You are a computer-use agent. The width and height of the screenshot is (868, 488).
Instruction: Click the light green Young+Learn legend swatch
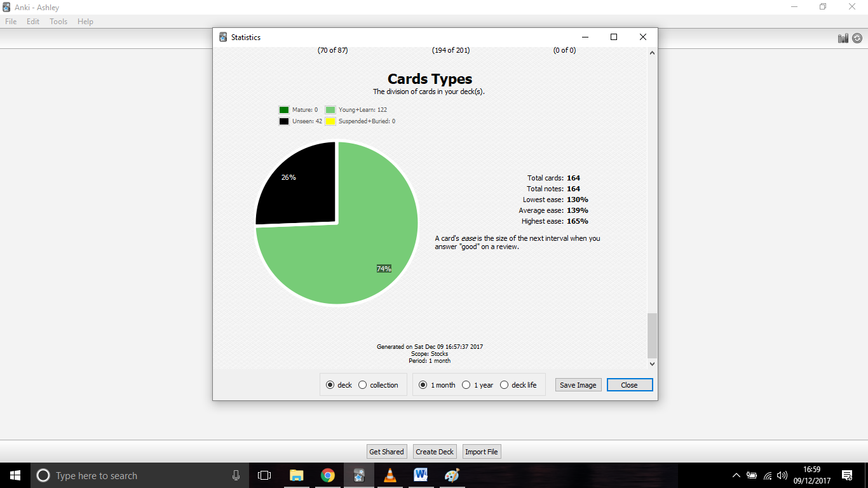(330, 110)
